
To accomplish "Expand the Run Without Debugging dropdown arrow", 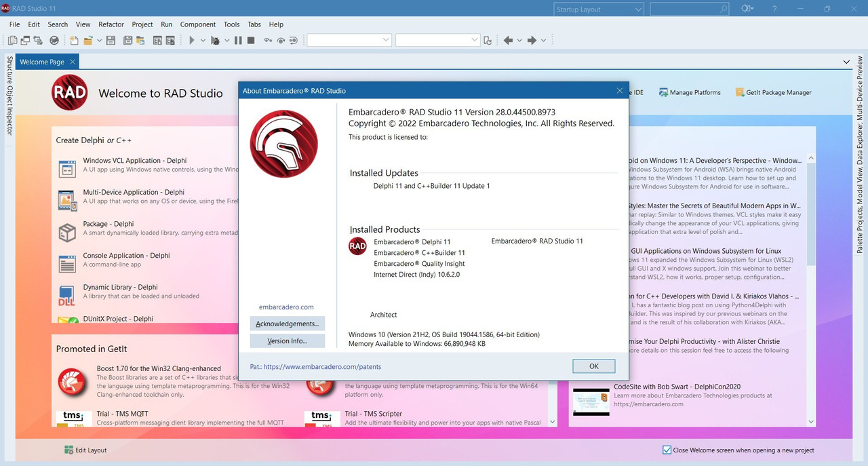I will click(x=203, y=41).
